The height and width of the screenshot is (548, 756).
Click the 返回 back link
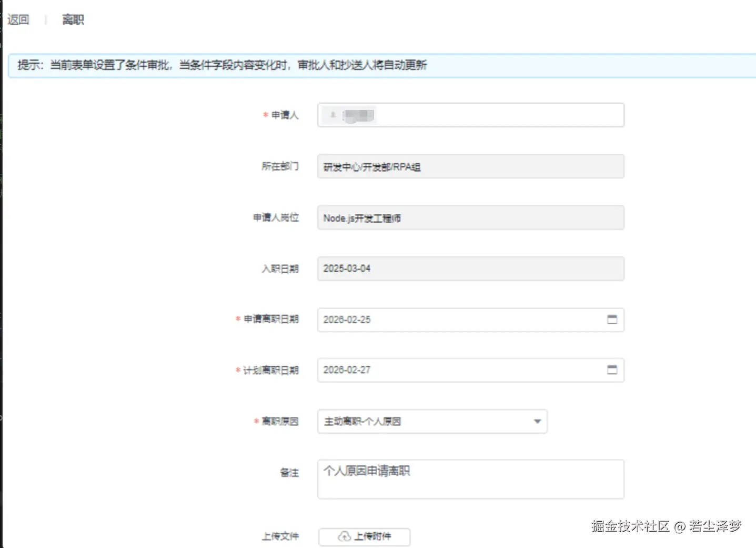point(18,19)
